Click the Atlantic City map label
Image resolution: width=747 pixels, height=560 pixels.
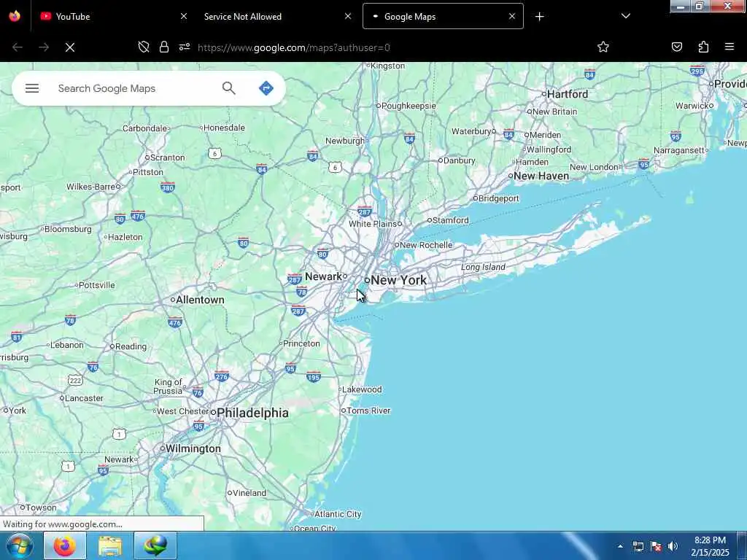pos(338,514)
